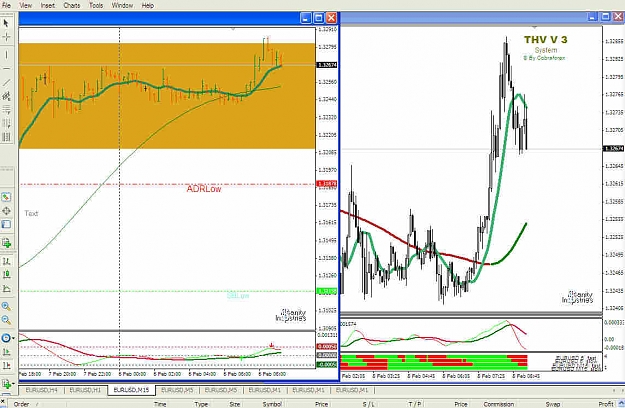Open the Market Watch panel icon
Viewport: 625px width, 408px height.
tap(6, 197)
